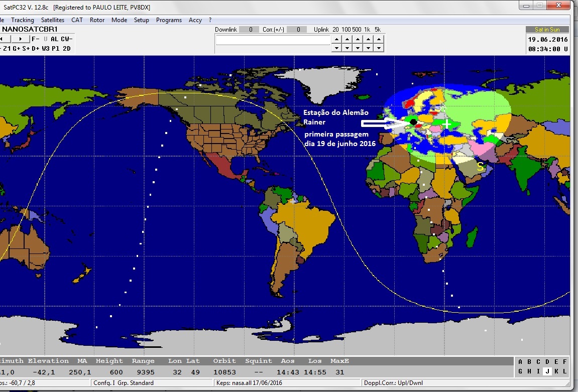
Task: Open the Rotor menu
Action: (x=97, y=20)
